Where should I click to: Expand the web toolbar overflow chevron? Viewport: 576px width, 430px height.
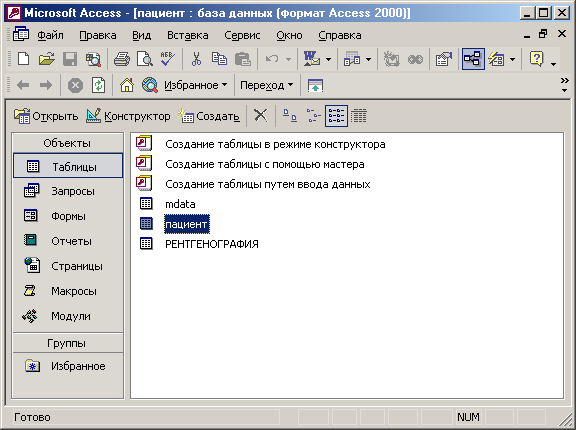pyautogui.click(x=565, y=85)
